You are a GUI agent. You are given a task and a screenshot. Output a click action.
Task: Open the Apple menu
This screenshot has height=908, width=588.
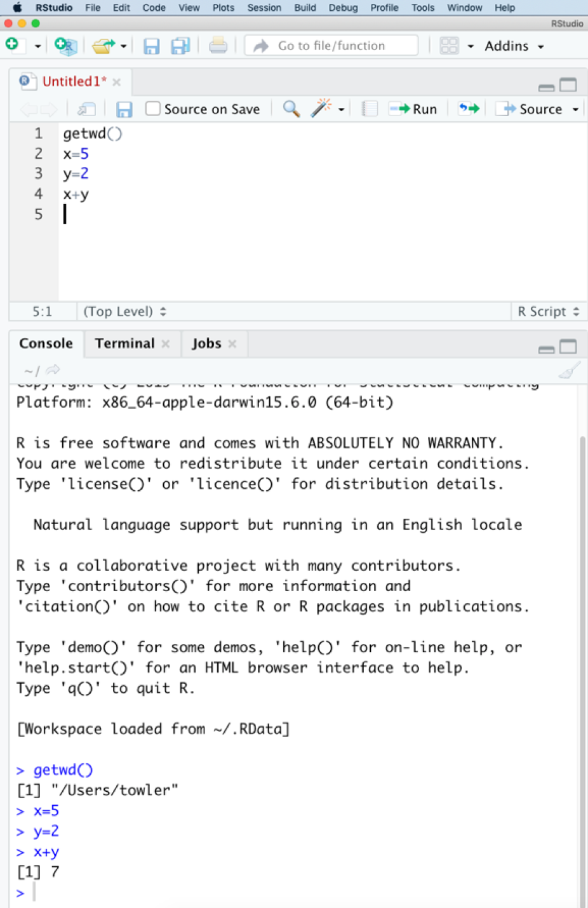[17, 8]
